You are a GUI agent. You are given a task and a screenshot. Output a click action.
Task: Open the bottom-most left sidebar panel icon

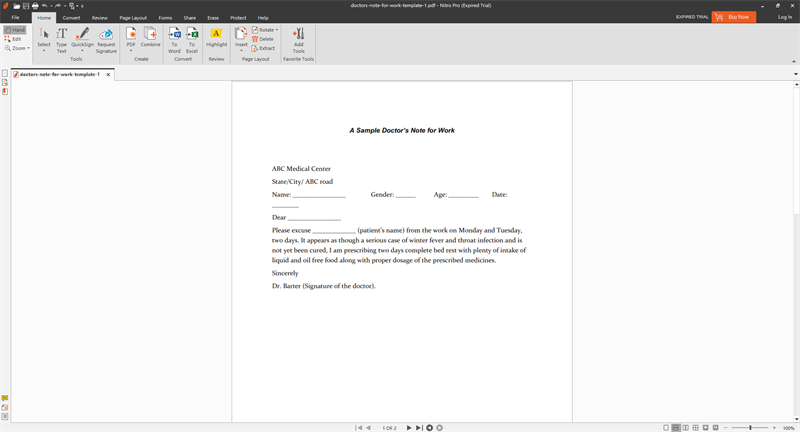pos(5,417)
